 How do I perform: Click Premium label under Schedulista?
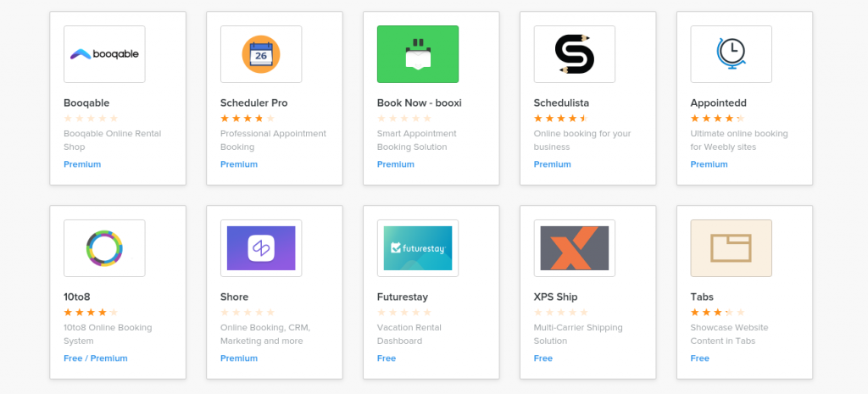tap(552, 164)
